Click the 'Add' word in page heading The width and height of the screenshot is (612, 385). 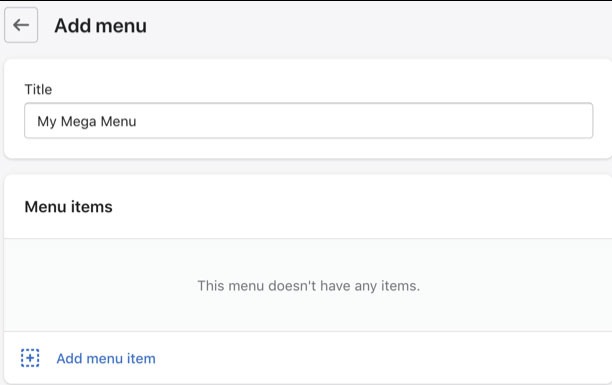[73, 26]
